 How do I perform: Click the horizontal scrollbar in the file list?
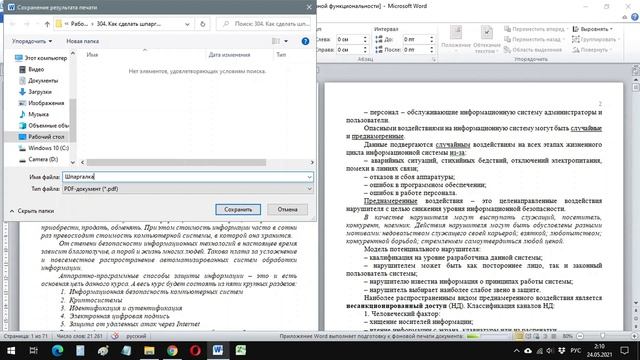tap(176, 162)
